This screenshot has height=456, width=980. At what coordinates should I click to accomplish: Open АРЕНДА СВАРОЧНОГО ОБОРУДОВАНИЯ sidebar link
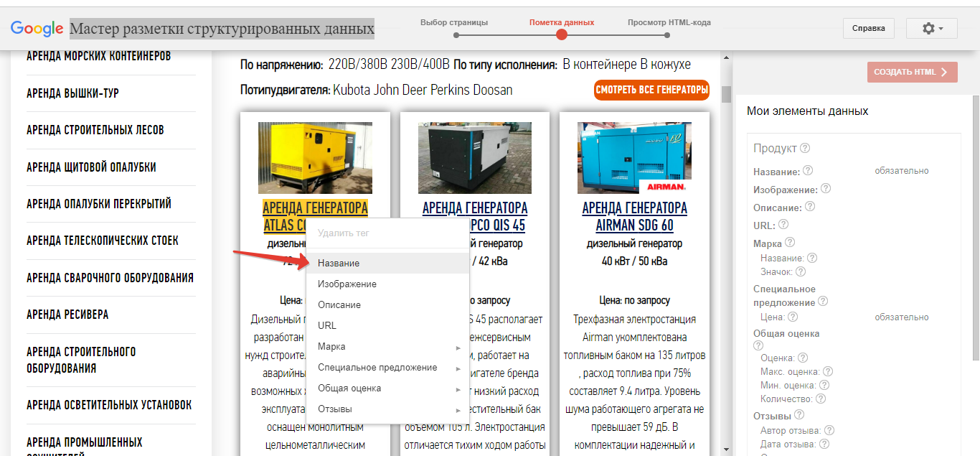(x=110, y=278)
